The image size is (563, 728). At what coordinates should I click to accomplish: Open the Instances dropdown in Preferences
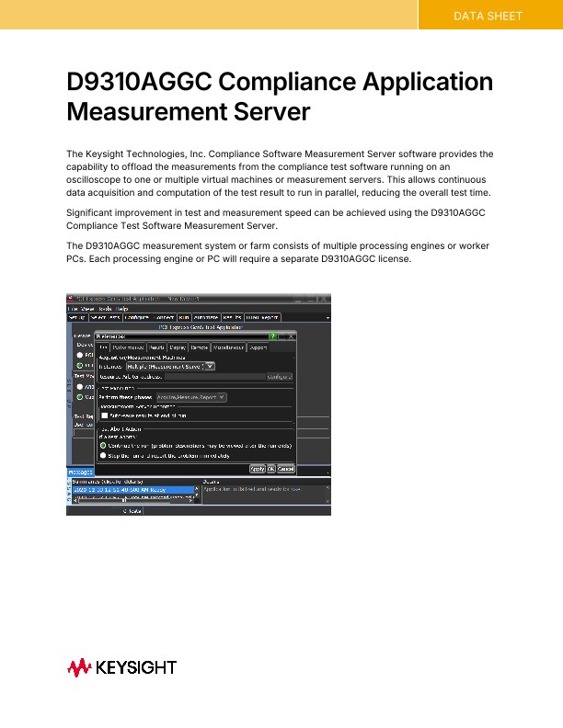(x=170, y=367)
